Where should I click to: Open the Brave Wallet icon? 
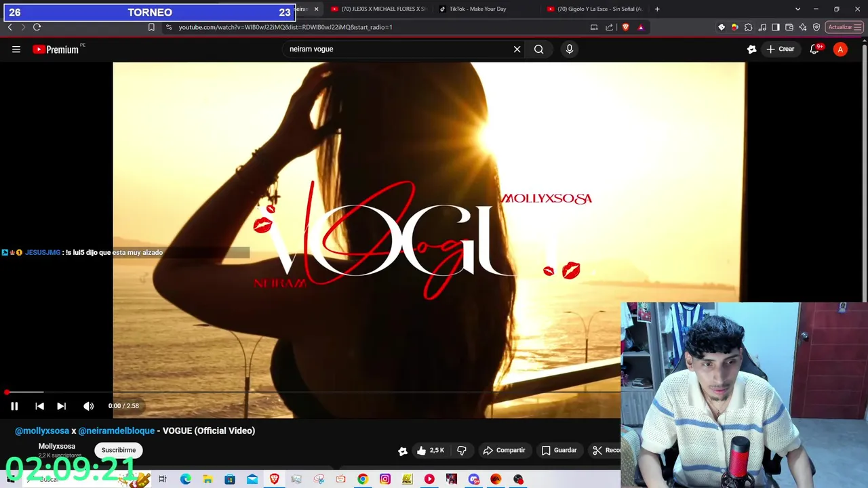[789, 27]
